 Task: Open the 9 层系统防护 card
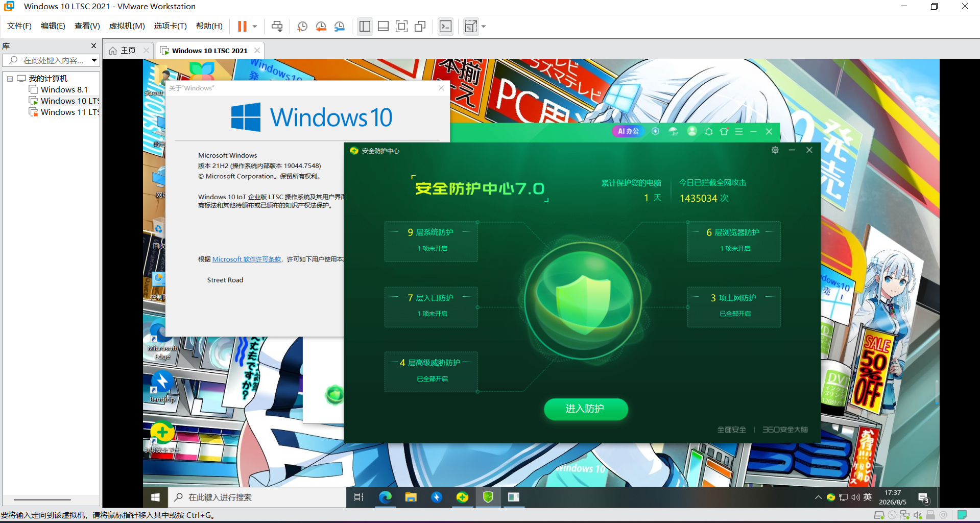[431, 242]
